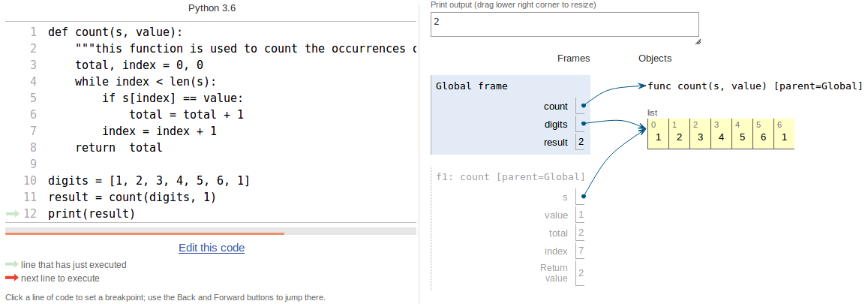Click the Frames column heading
Image resolution: width=868 pixels, height=304 pixels.
tap(573, 58)
